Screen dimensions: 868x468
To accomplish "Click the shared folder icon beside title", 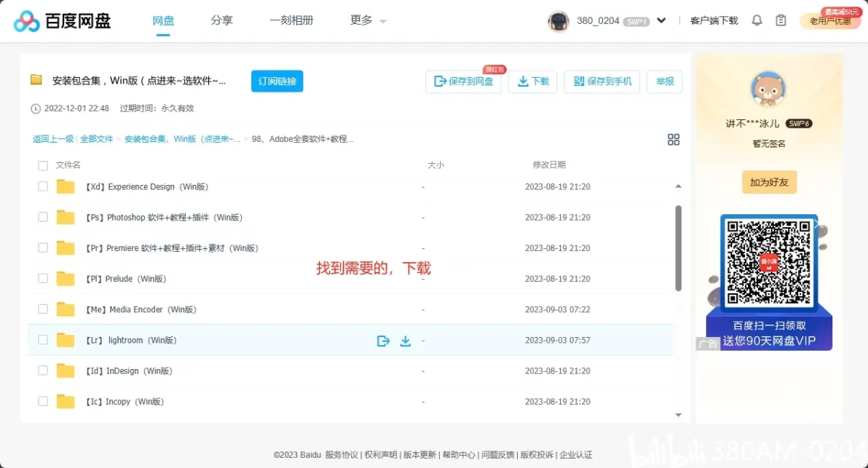I will point(36,79).
